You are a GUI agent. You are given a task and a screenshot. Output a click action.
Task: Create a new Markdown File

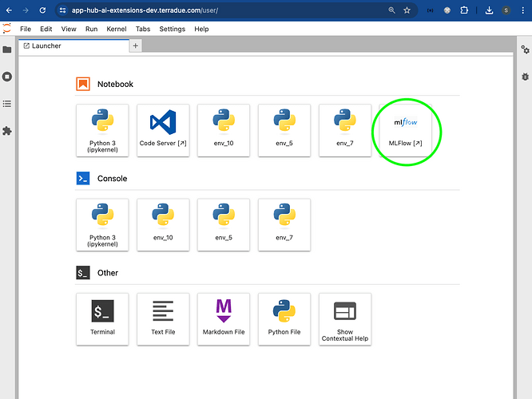coord(224,318)
